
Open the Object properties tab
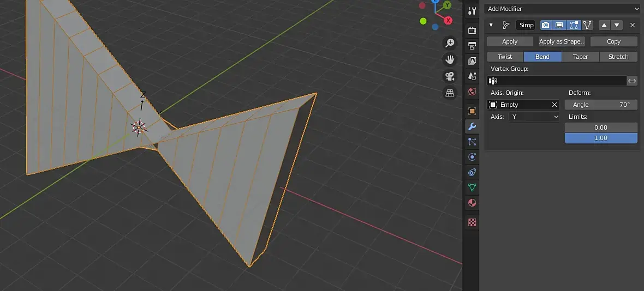[x=472, y=111]
